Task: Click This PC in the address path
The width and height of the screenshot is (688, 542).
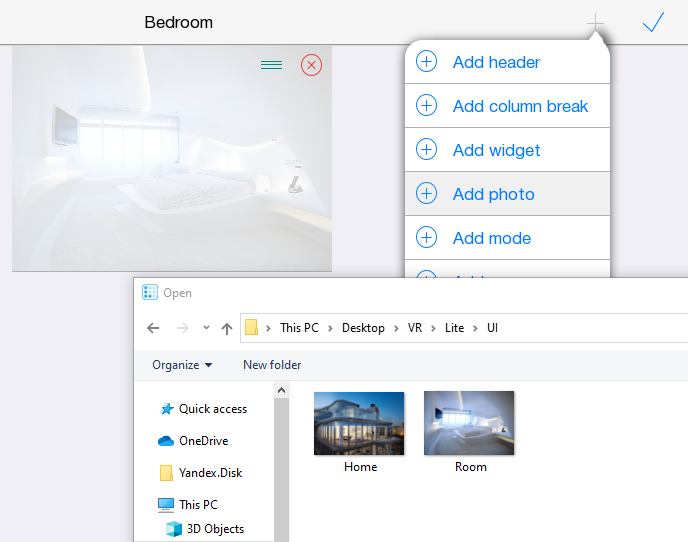Action: click(299, 328)
